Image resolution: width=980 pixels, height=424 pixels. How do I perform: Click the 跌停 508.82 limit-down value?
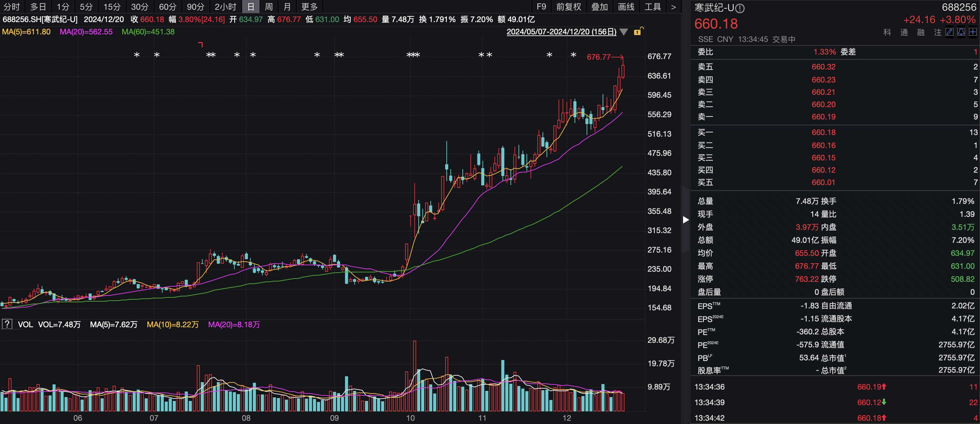(x=962, y=280)
